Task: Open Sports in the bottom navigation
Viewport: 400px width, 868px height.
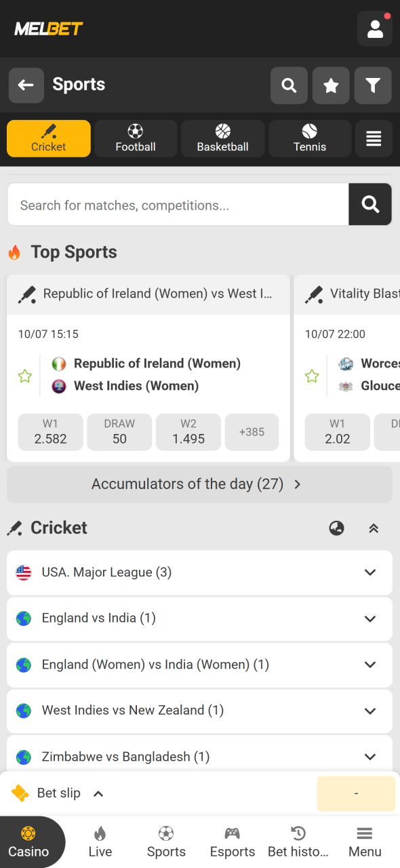Action: [x=166, y=842]
